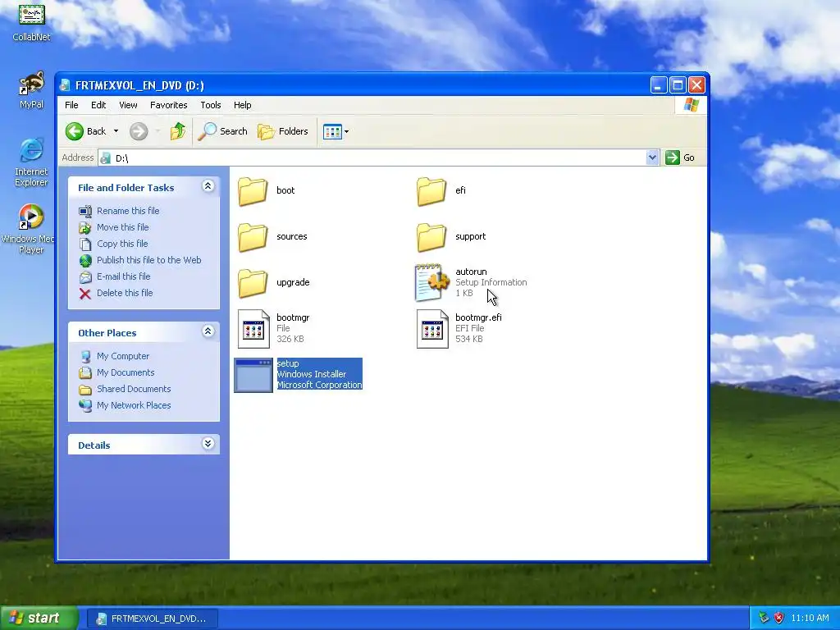Image resolution: width=840 pixels, height=630 pixels.
Task: Open the File menu
Action: pos(71,105)
